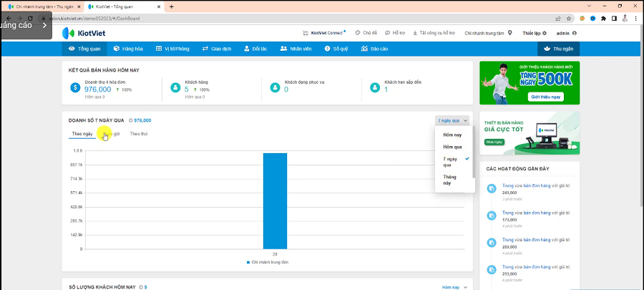Viewport: 644px width, 290px height.
Task: Click info icon beside Số lượng khách hôm nay
Action: (141, 287)
